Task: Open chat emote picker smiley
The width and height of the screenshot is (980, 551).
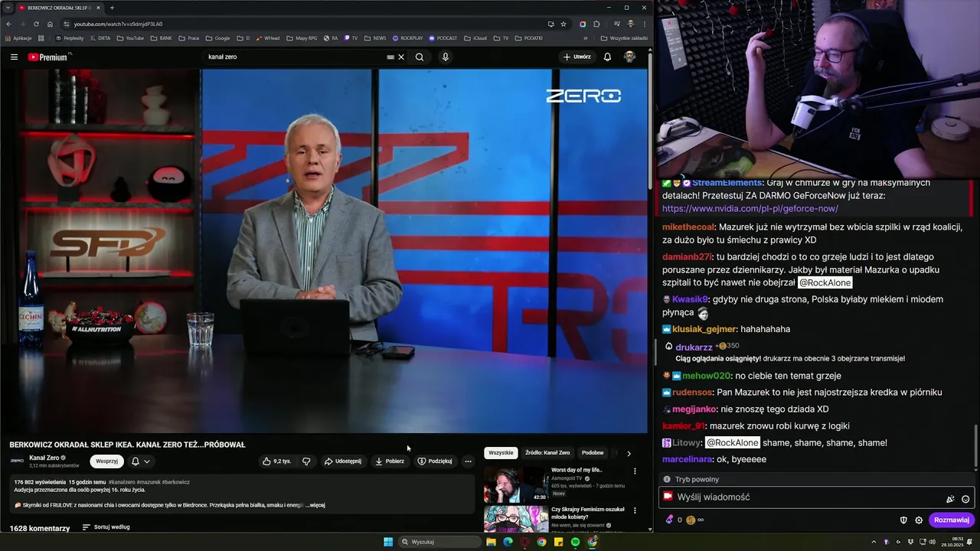Action: point(965,499)
